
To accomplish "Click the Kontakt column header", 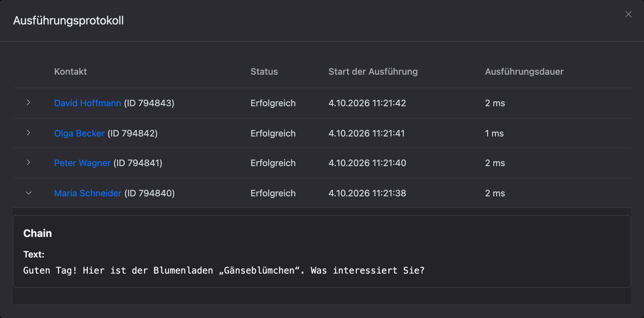I will point(71,71).
